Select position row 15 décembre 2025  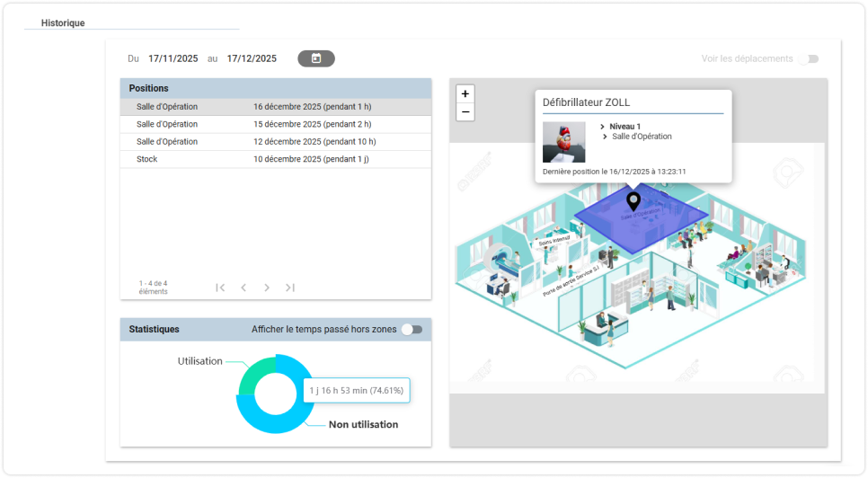276,125
